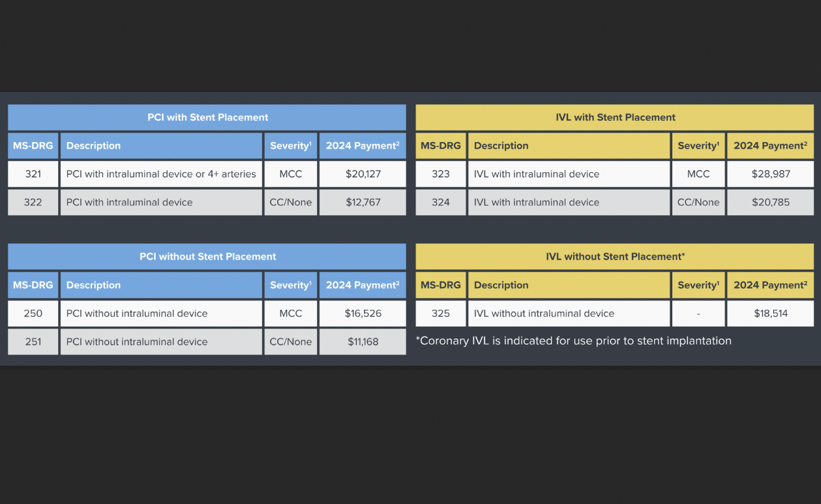Click the PCI with Stent Placement table title

(207, 117)
